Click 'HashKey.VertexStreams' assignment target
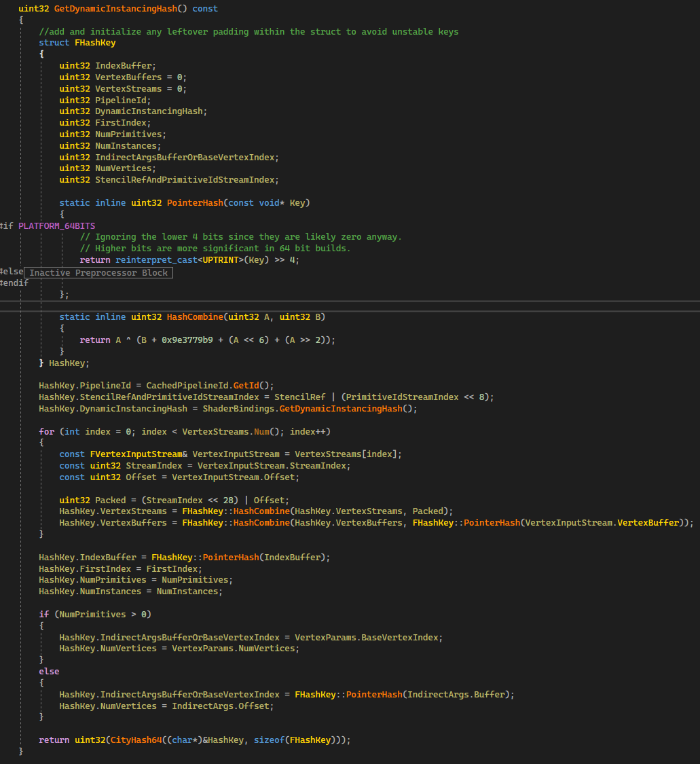 [113, 511]
